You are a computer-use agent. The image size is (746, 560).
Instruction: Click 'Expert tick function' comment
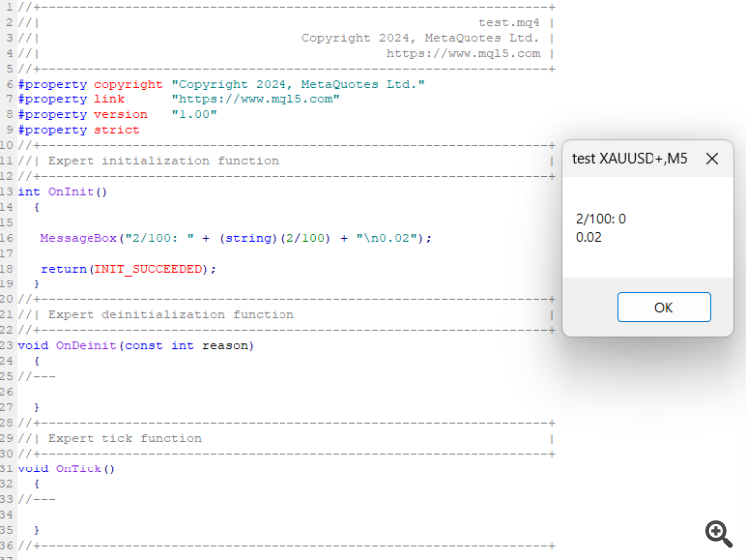click(124, 439)
